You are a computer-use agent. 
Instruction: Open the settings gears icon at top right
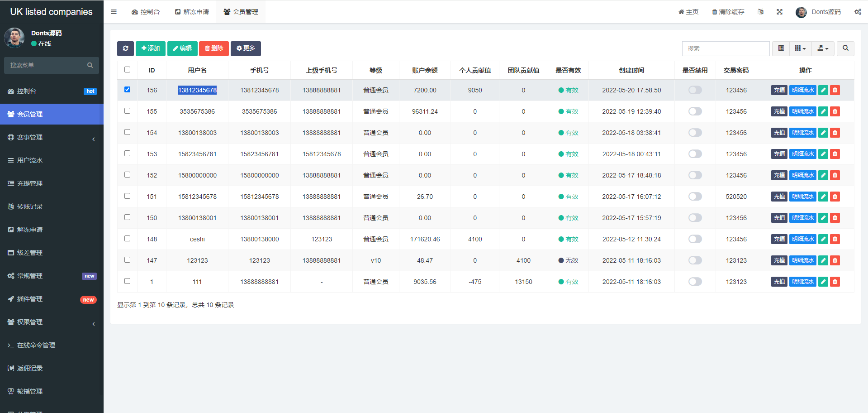click(858, 12)
